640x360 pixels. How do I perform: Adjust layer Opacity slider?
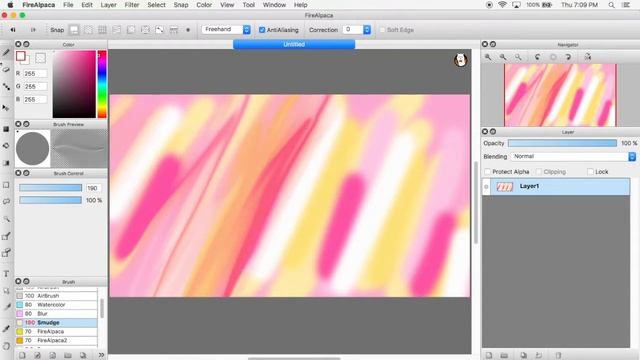[x=562, y=143]
